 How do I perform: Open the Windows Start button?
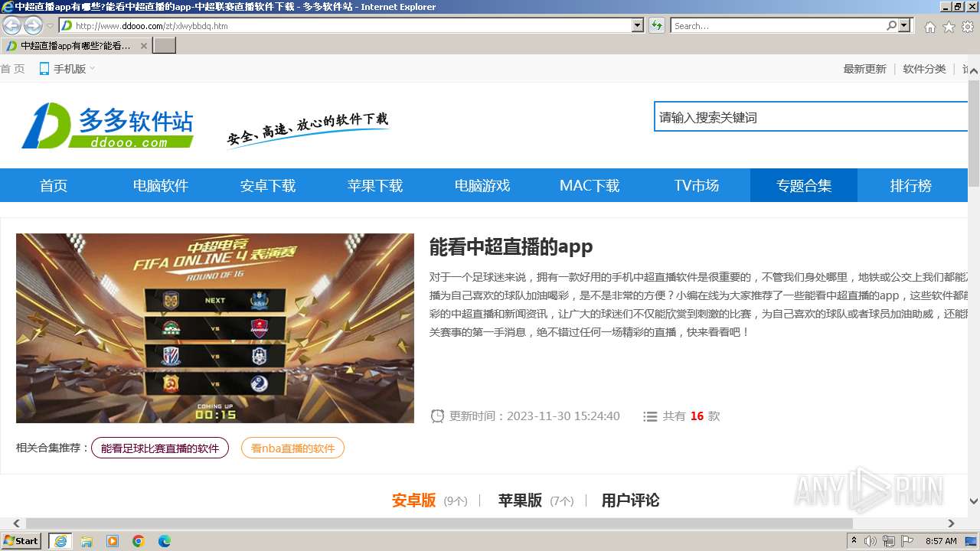click(x=21, y=541)
